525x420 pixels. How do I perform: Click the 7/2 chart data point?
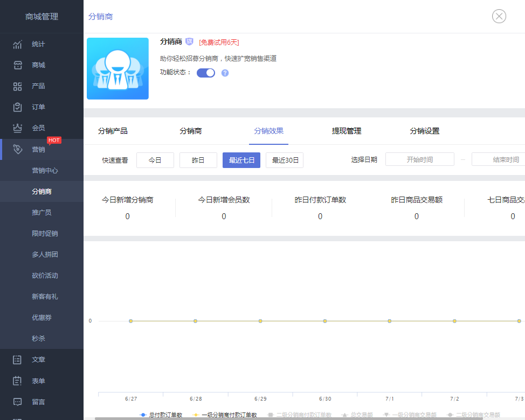tap(454, 321)
